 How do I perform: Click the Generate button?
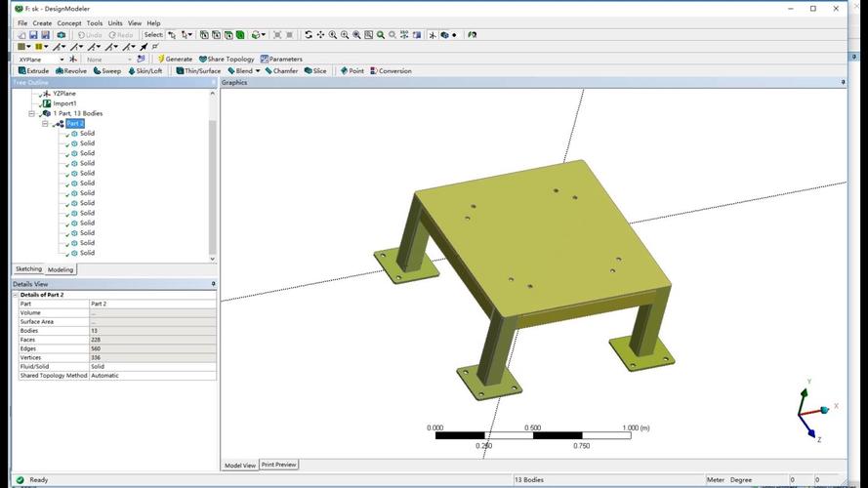(175, 59)
